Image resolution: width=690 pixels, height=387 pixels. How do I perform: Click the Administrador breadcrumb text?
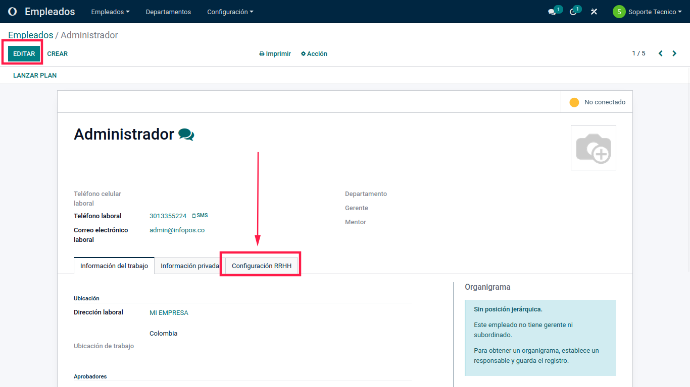89,35
